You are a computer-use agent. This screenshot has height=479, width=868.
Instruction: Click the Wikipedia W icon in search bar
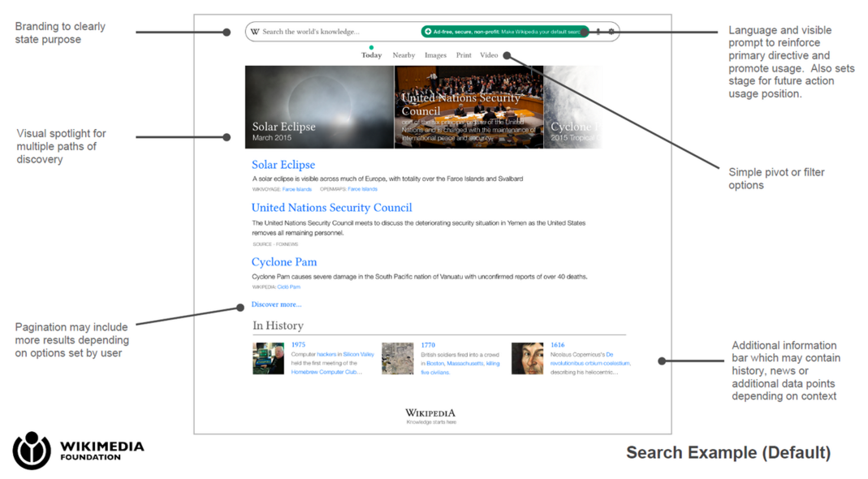(255, 32)
